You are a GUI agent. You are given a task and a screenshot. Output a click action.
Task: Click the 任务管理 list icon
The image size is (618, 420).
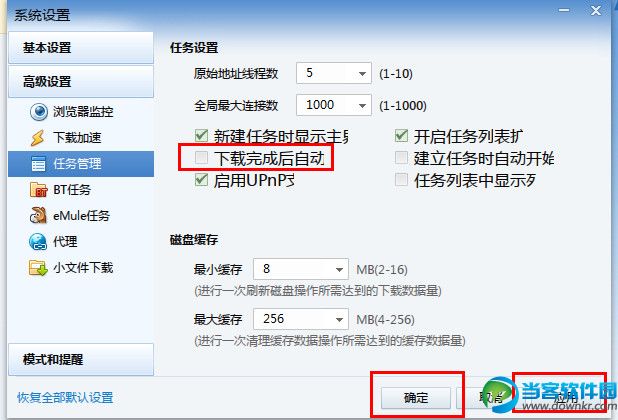pyautogui.click(x=38, y=164)
